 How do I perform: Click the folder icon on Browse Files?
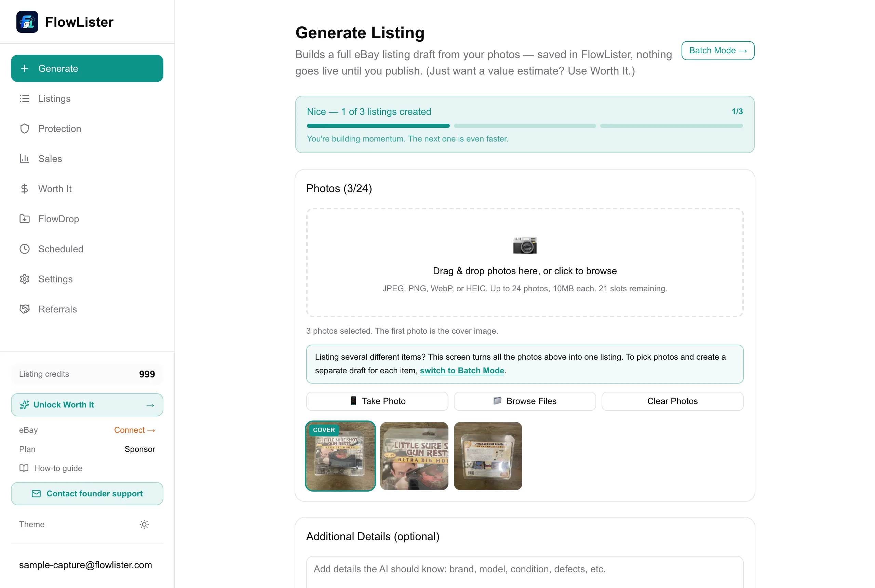pyautogui.click(x=497, y=401)
